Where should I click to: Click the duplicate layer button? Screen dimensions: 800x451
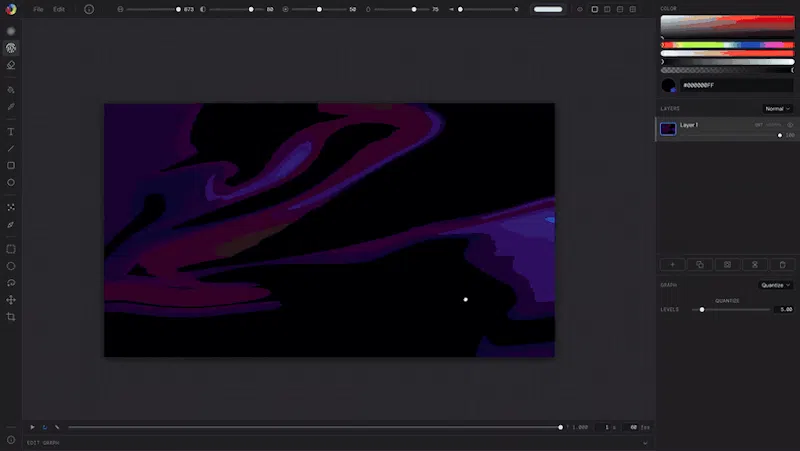coord(700,264)
